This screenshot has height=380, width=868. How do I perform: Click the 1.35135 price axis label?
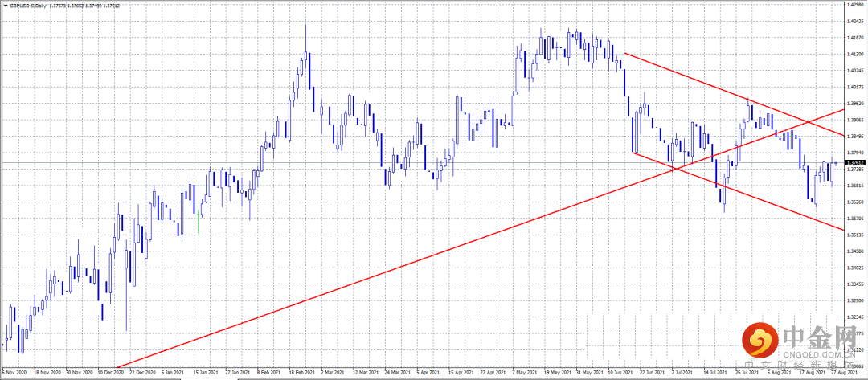855,235
